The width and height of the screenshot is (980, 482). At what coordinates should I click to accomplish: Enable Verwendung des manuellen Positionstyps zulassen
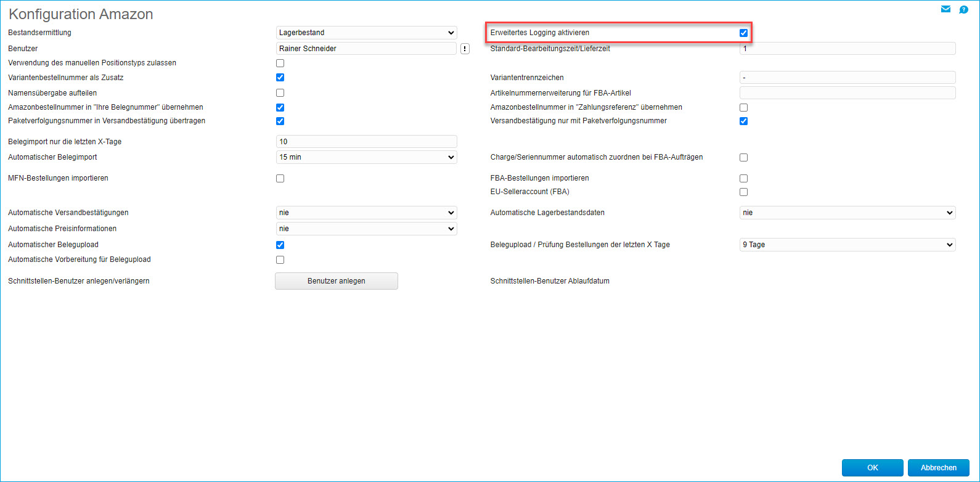(280, 63)
